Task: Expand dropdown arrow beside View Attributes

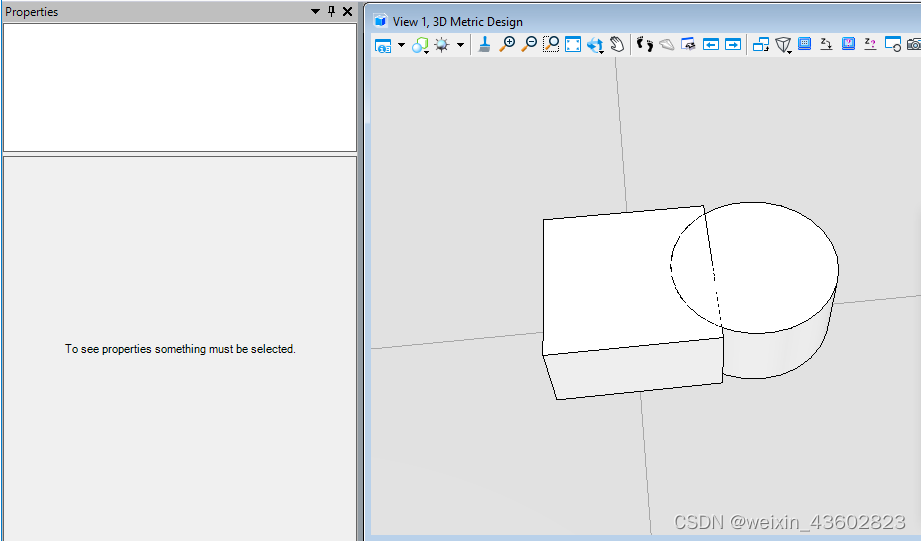Action: [x=402, y=45]
